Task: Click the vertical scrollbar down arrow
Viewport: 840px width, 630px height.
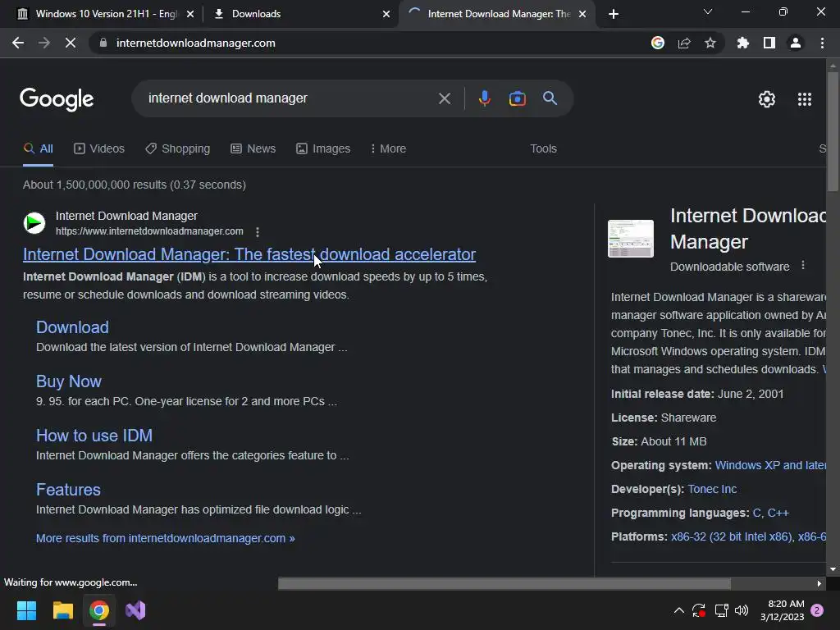Action: click(x=833, y=569)
